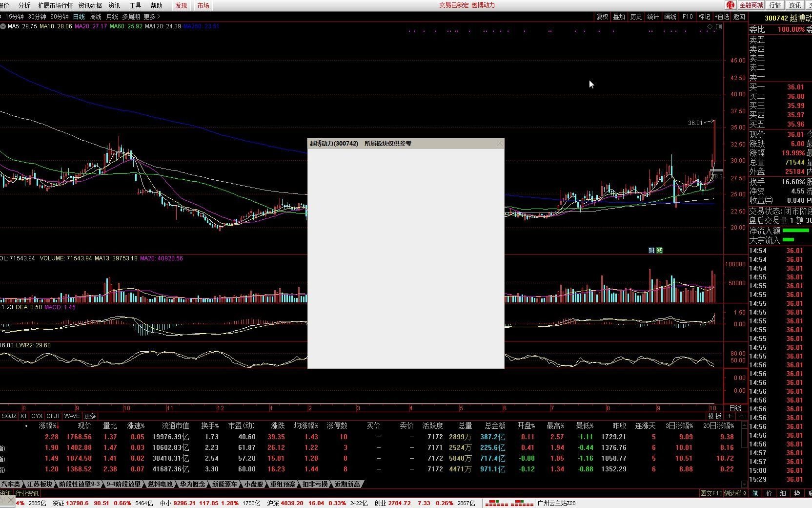812x508 pixels.
Task: Click the 减 marker on the chart
Action: (x=659, y=251)
